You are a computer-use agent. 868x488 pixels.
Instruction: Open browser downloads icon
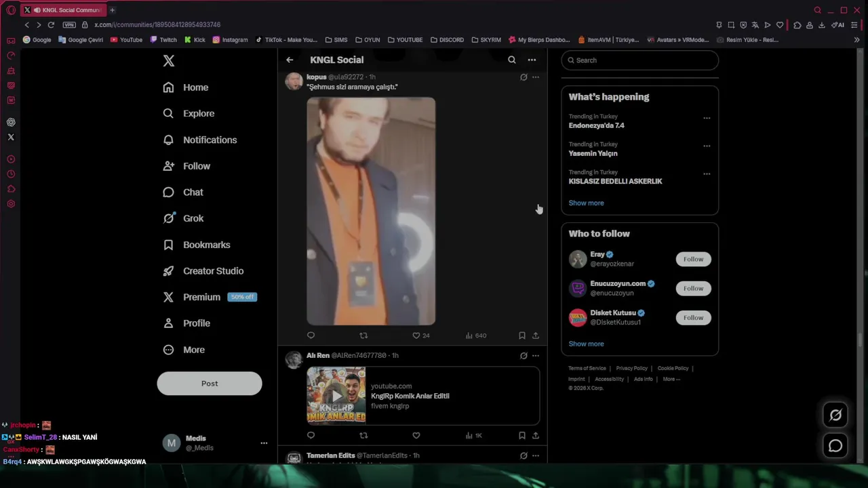click(x=822, y=25)
